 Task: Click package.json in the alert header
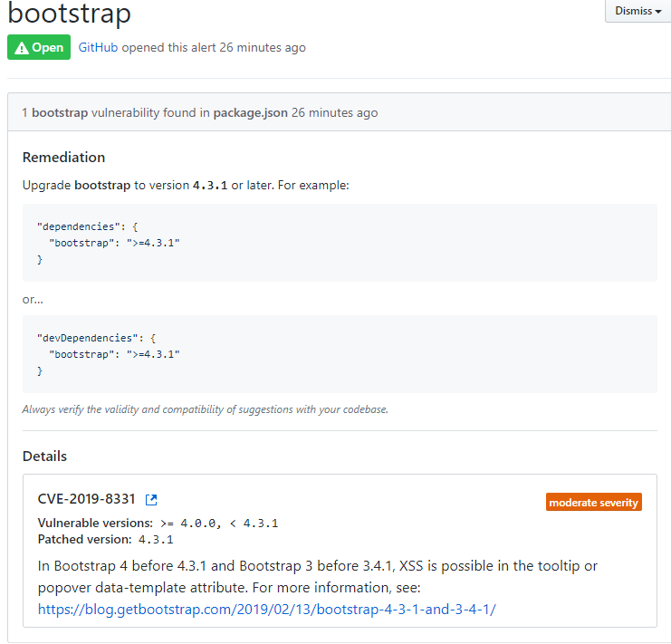pos(250,112)
